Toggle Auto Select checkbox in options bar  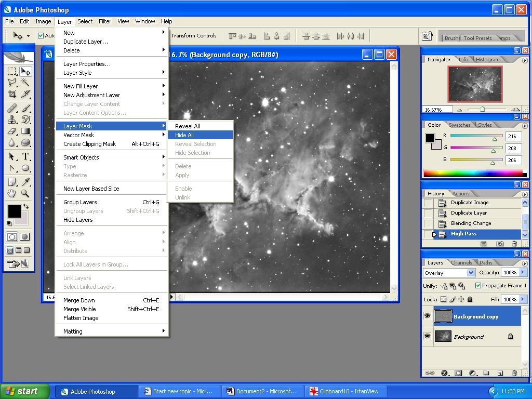pyautogui.click(x=41, y=35)
